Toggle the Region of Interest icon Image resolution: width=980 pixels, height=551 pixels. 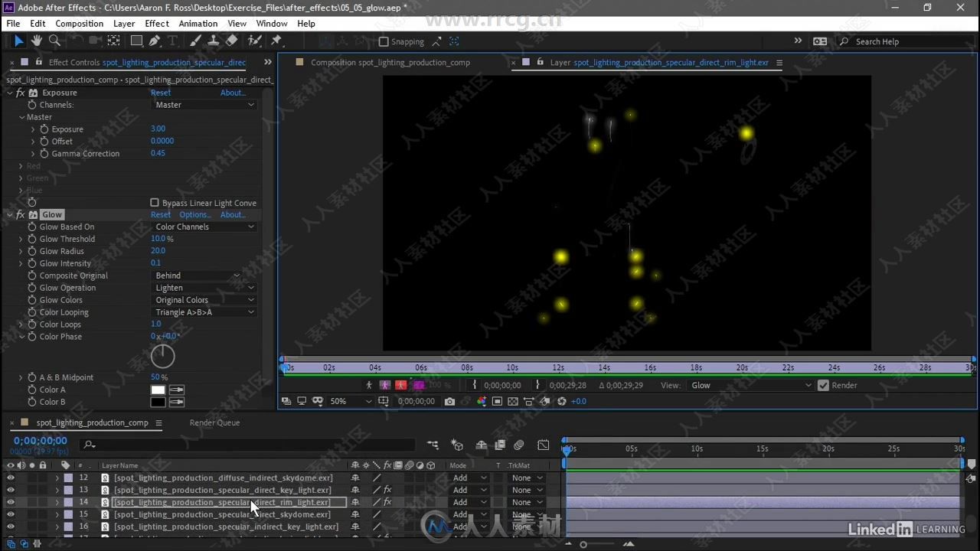[x=497, y=401]
